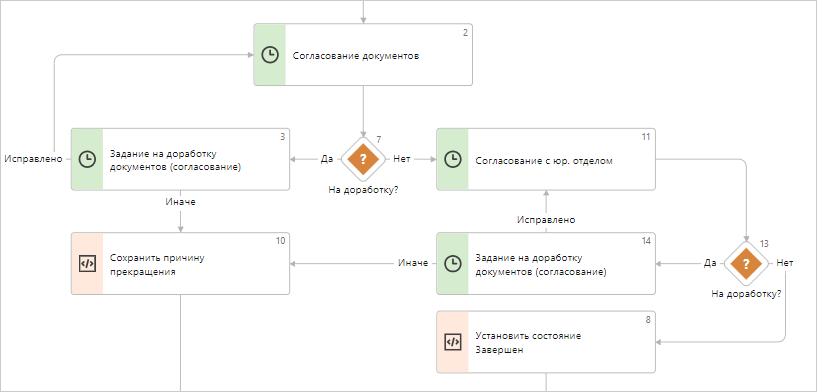Select Установить состояние Завершен block text
Image resolution: width=817 pixels, height=392 pixels.
click(528, 343)
